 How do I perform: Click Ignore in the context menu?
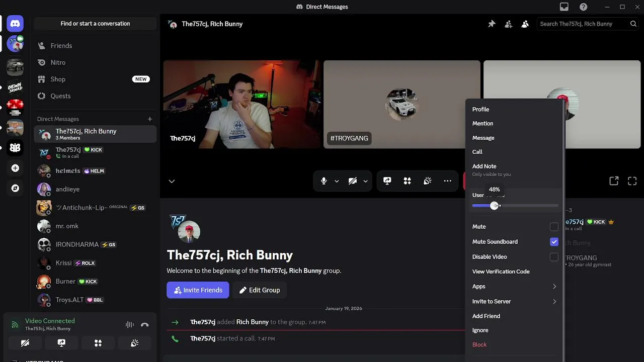pos(514,330)
